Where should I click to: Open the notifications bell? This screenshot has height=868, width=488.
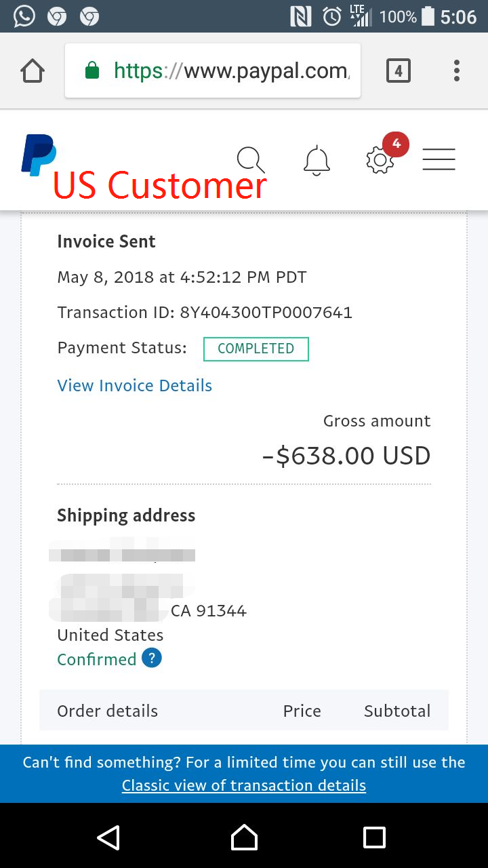tap(317, 161)
